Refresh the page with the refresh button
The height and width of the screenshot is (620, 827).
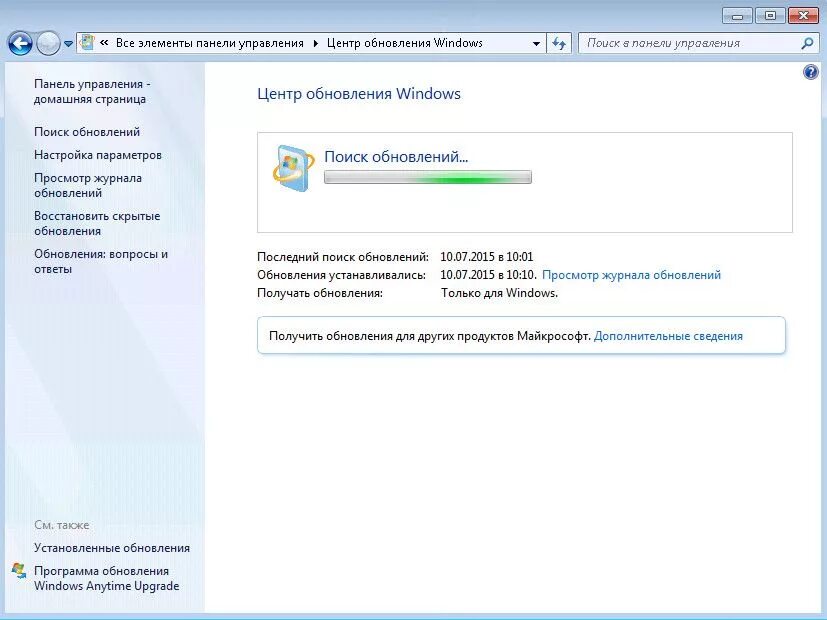(559, 43)
